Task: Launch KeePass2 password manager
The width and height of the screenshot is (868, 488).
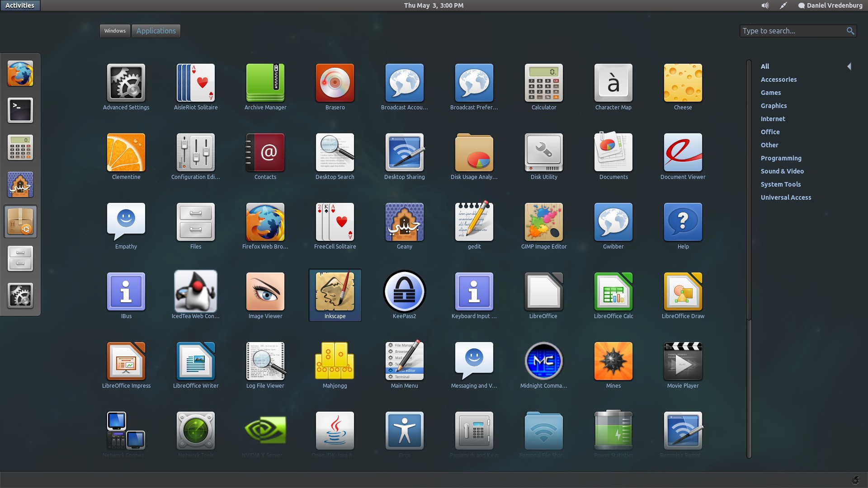Action: click(404, 295)
